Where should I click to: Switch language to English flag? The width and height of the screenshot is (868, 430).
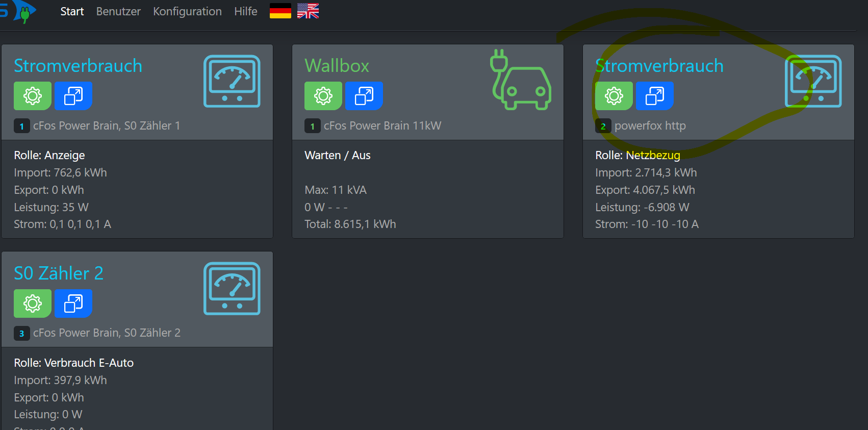tap(308, 11)
